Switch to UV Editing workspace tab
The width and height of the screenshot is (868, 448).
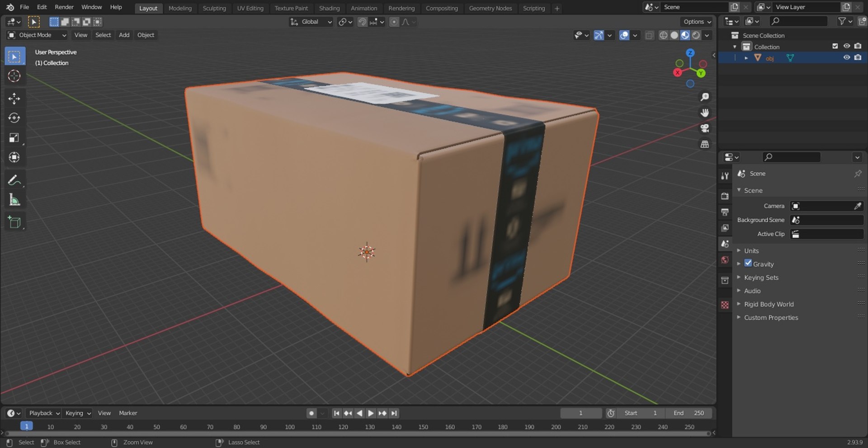[x=250, y=8]
